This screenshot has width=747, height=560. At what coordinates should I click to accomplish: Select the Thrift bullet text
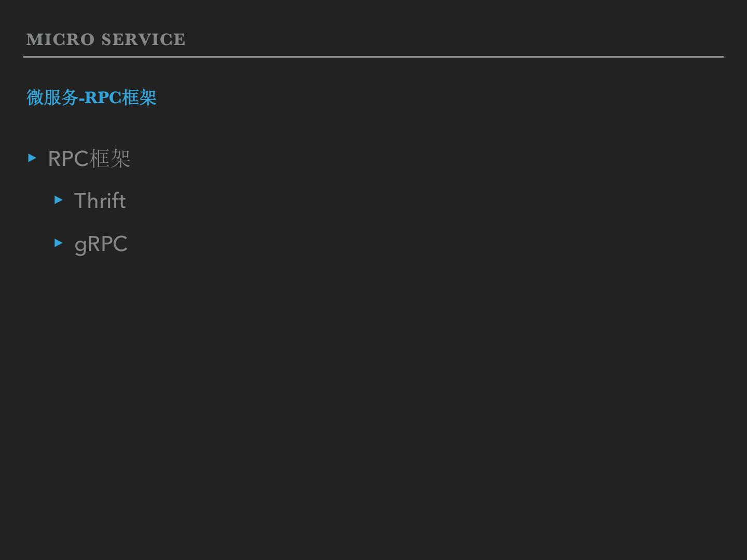pyautogui.click(x=100, y=201)
